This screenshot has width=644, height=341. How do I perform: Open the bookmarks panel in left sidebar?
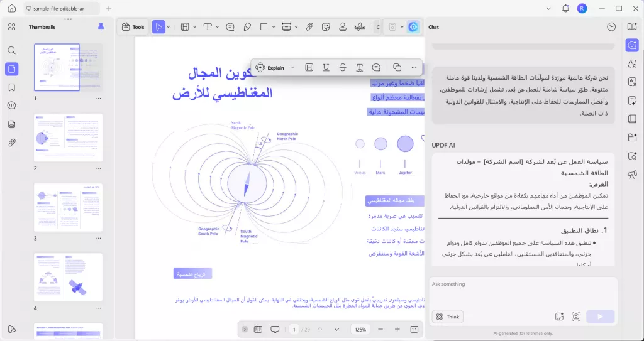(11, 87)
